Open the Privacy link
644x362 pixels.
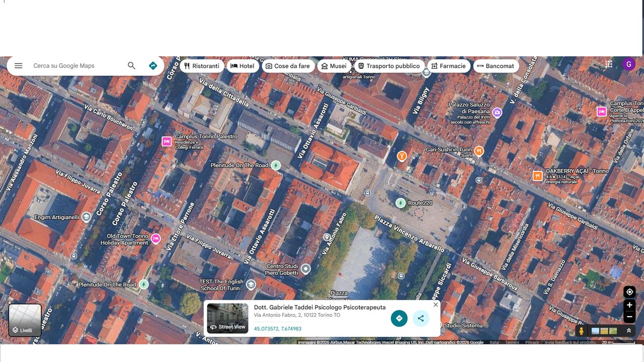point(532,342)
